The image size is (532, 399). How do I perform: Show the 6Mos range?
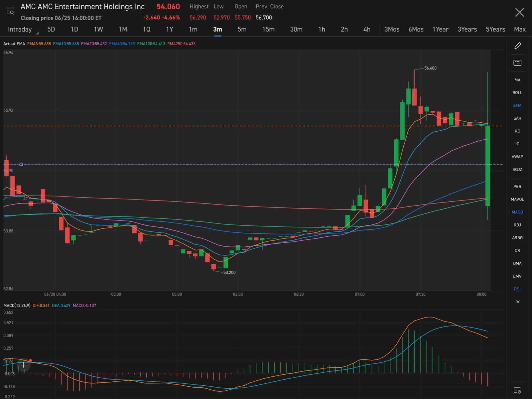[416, 29]
